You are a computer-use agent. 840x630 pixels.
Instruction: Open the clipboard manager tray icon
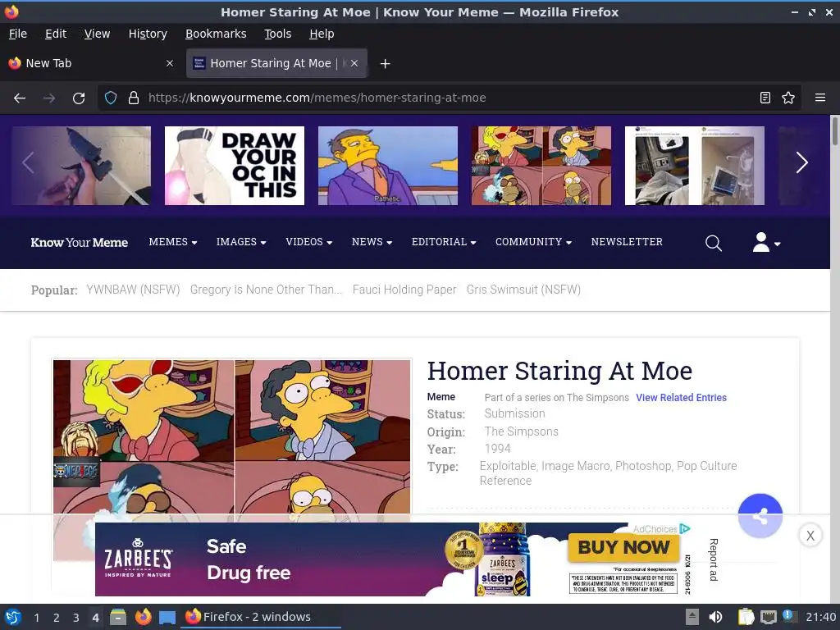(x=746, y=617)
